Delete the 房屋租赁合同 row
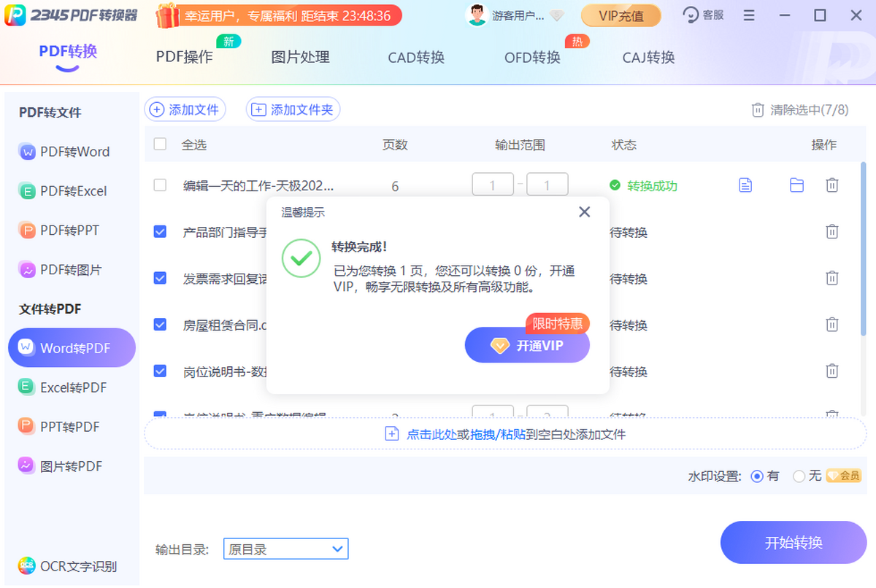Image resolution: width=876 pixels, height=588 pixels. [x=831, y=325]
